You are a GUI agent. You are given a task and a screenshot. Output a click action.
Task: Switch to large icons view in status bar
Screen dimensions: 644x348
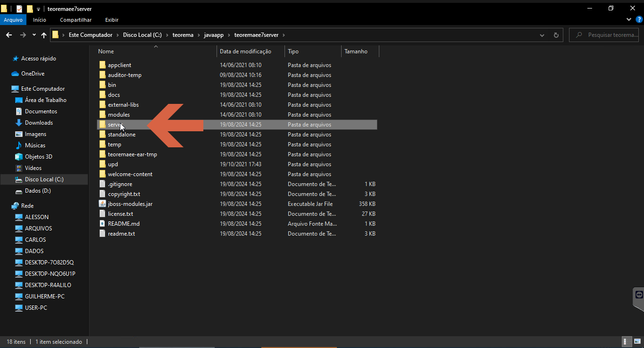636,342
